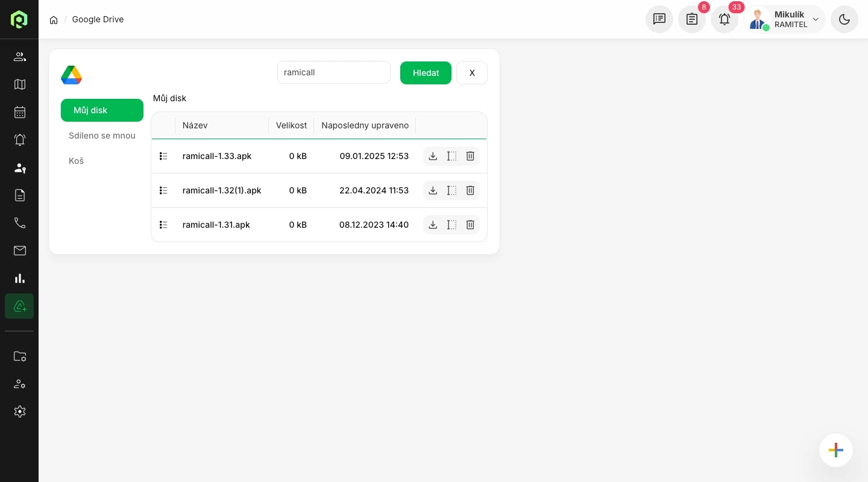This screenshot has height=482, width=868.
Task: Rename the ramicall-1.32(1).apk file
Action: [x=451, y=190]
